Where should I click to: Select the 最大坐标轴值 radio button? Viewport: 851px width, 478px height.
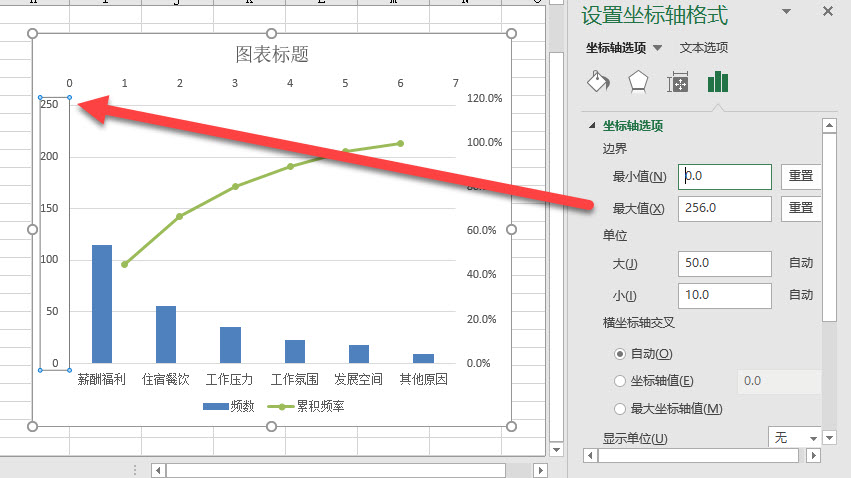tap(620, 409)
